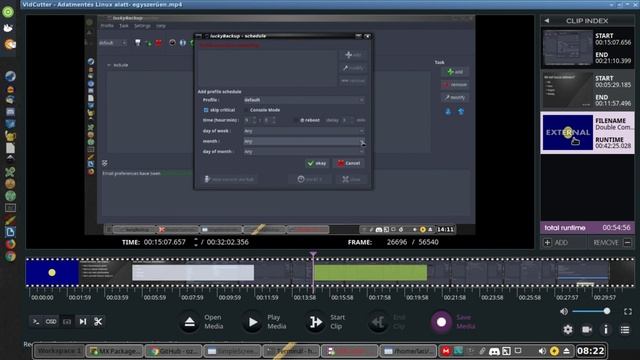Click total runtime 00:54:56 readout
The height and width of the screenshot is (360, 640).
[x=616, y=227]
